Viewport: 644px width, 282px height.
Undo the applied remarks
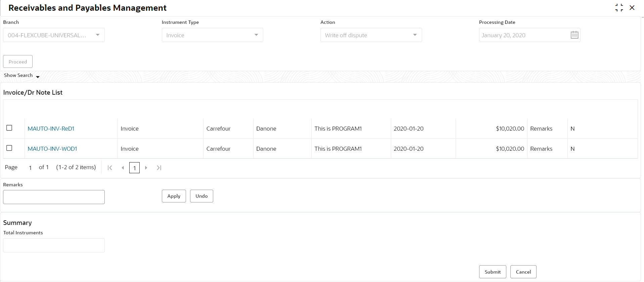(x=201, y=196)
